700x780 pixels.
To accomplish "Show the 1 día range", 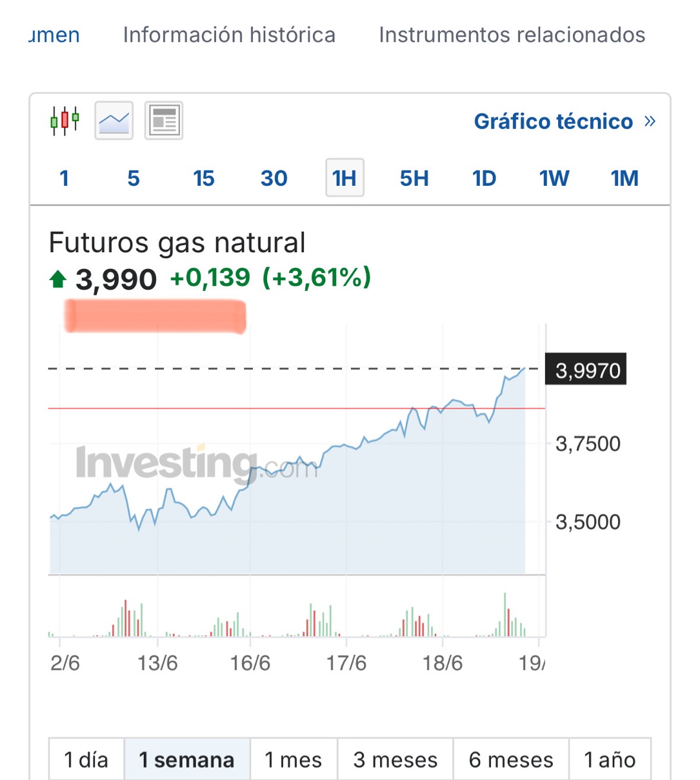I will pyautogui.click(x=86, y=759).
